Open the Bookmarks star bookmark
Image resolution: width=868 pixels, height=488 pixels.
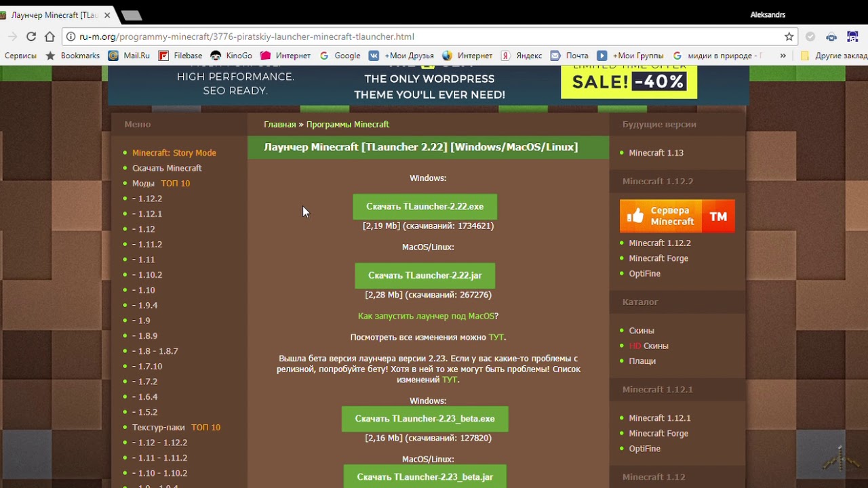(72, 56)
